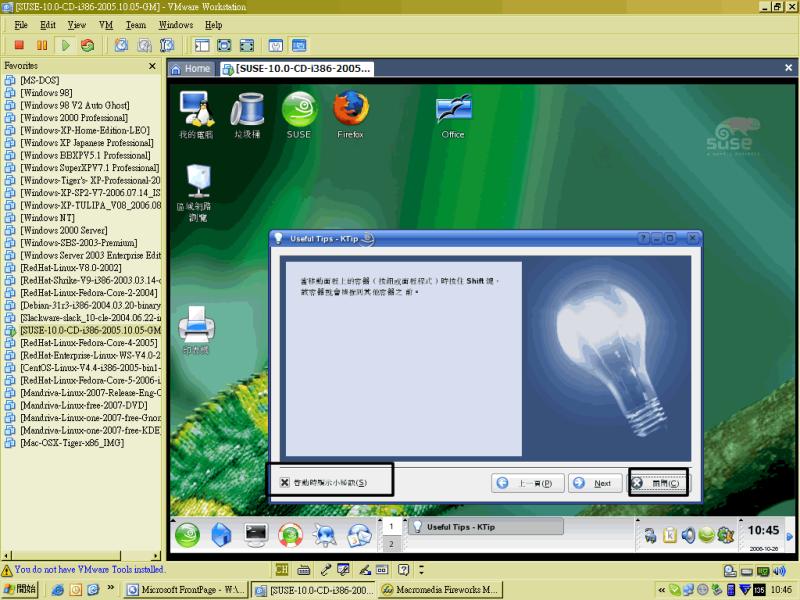Launch the terminal from the KDE panel
The width and height of the screenshot is (800, 600).
pyautogui.click(x=256, y=535)
